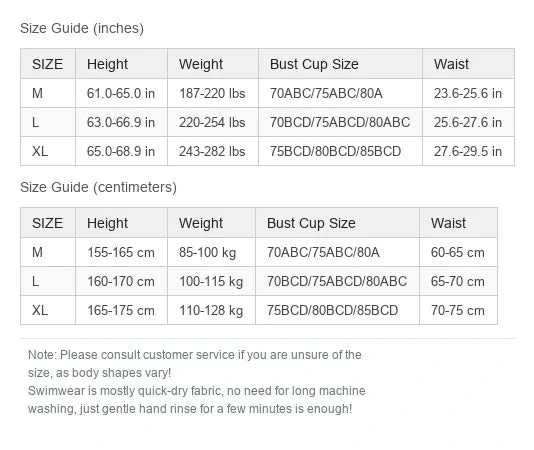The width and height of the screenshot is (534, 450).
Task: Click the '243-282 lbs' weight cell
Action: coord(213,151)
